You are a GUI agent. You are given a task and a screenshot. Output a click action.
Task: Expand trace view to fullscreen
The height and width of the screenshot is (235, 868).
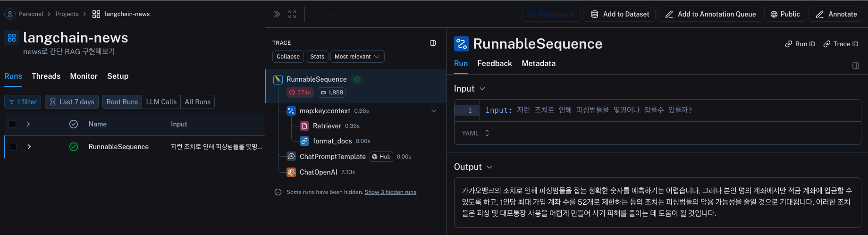click(x=292, y=14)
